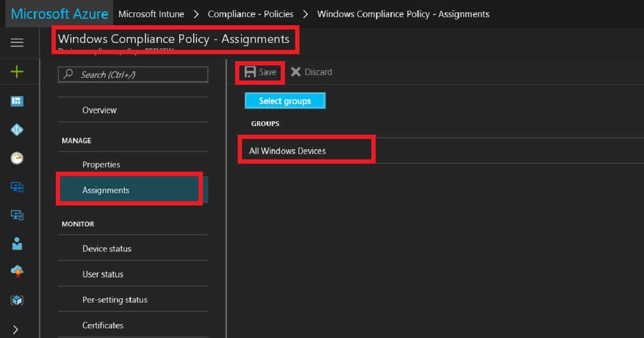Click the Discard button label
The width and height of the screenshot is (644, 338).
click(x=318, y=72)
